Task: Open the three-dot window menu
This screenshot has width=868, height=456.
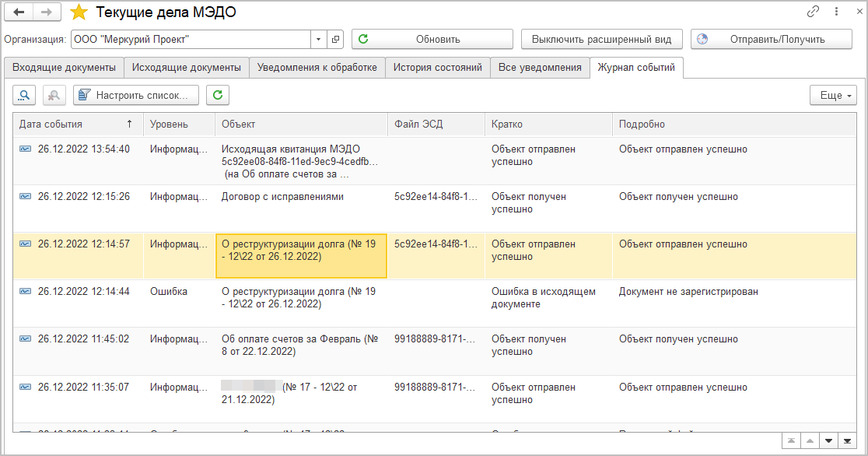Action: point(836,12)
